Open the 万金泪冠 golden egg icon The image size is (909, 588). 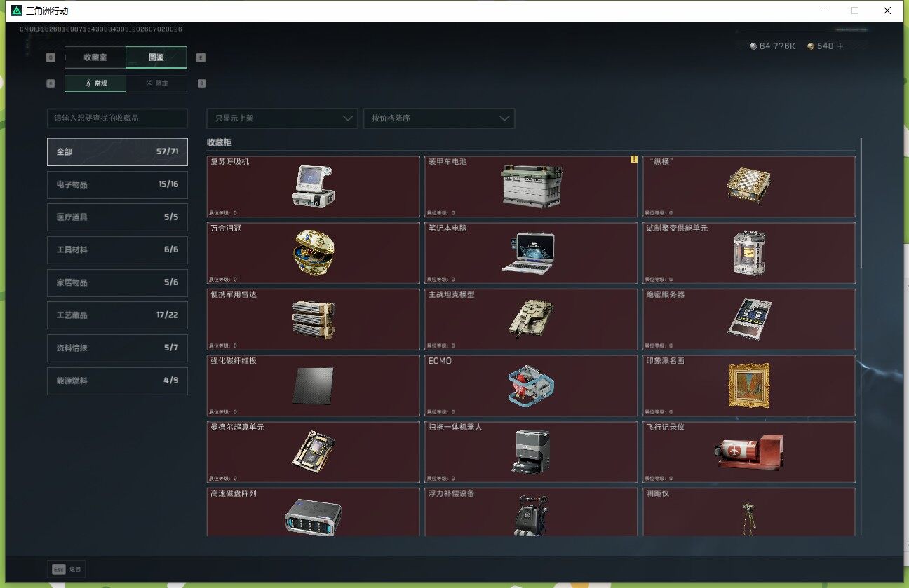point(313,252)
